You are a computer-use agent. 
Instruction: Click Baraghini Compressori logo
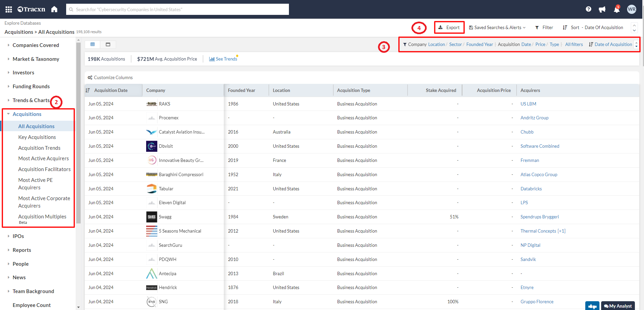152,174
